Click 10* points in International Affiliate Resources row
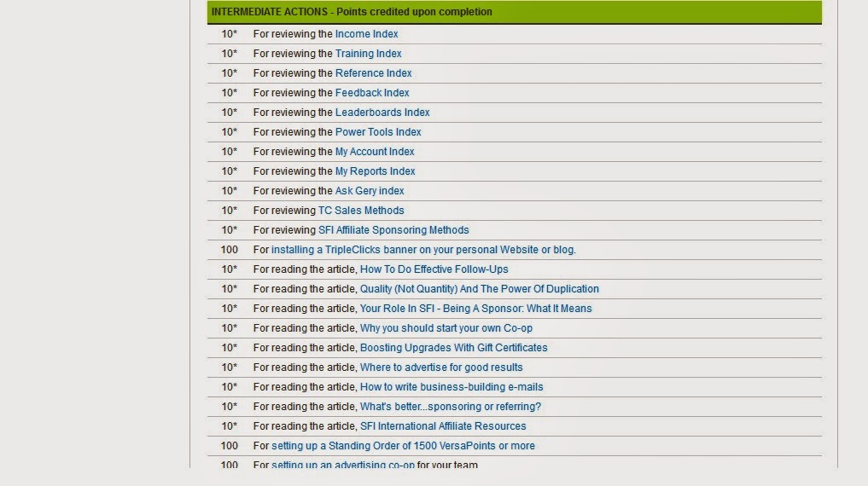This screenshot has height=486, width=868. [x=230, y=426]
